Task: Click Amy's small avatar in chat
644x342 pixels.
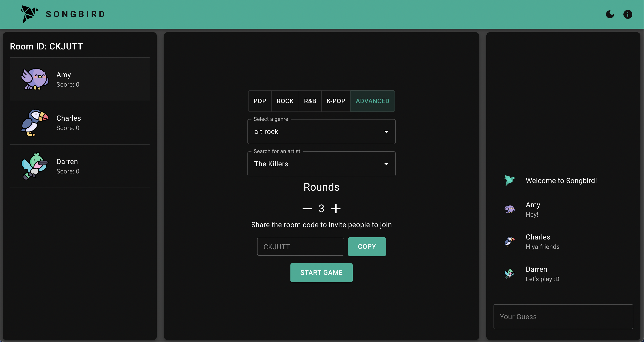Action: 509,209
